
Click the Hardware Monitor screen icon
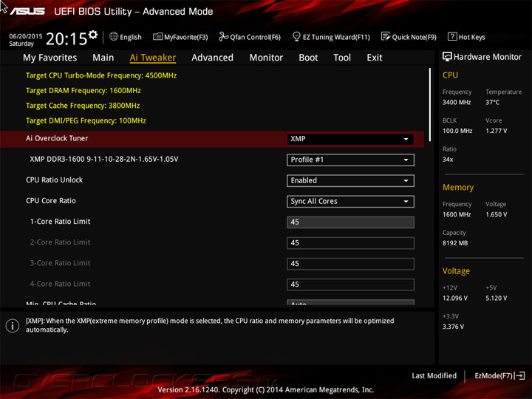point(447,57)
